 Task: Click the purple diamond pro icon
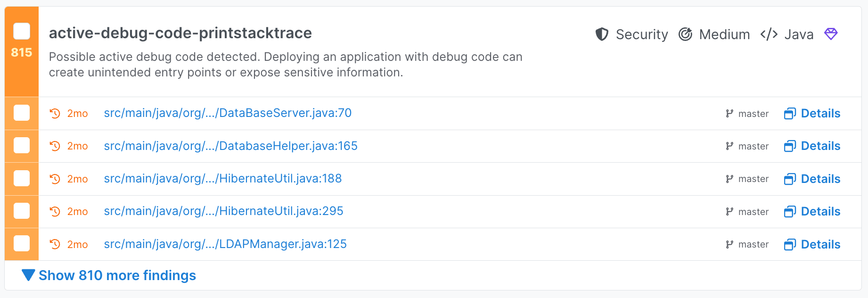[831, 34]
